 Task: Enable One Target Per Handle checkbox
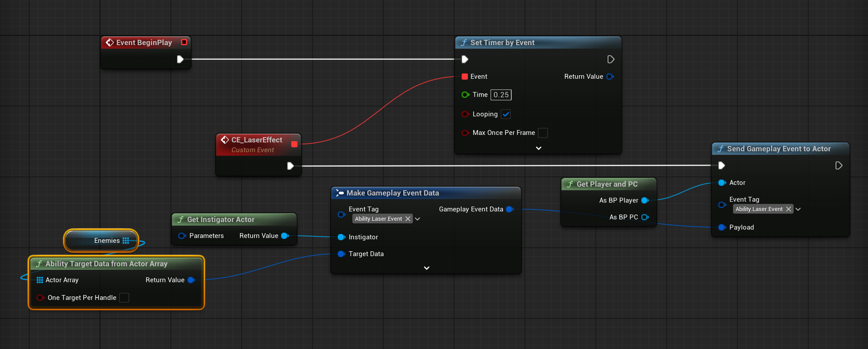click(124, 298)
